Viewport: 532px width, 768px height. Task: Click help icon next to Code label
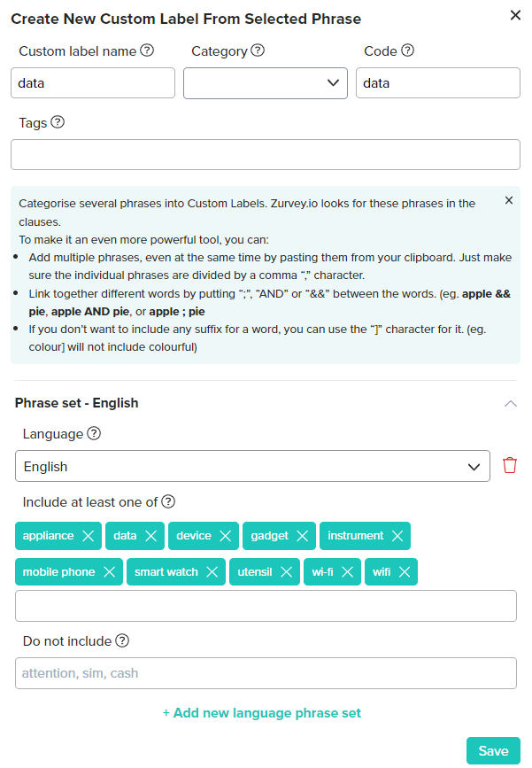click(407, 50)
